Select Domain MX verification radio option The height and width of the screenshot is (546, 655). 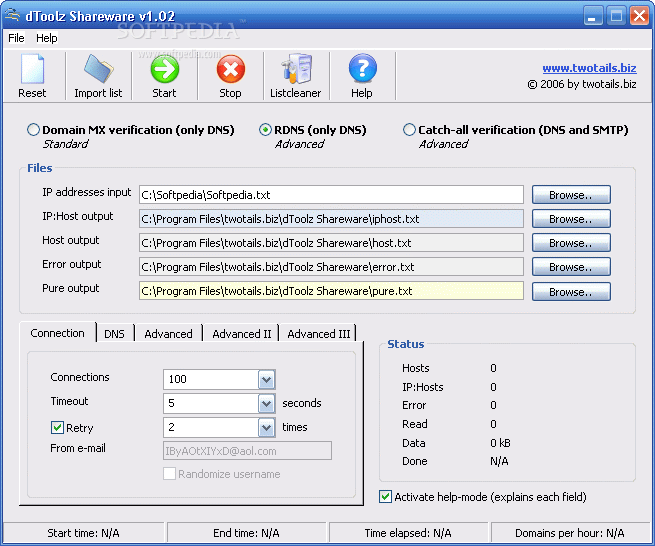pos(33,130)
